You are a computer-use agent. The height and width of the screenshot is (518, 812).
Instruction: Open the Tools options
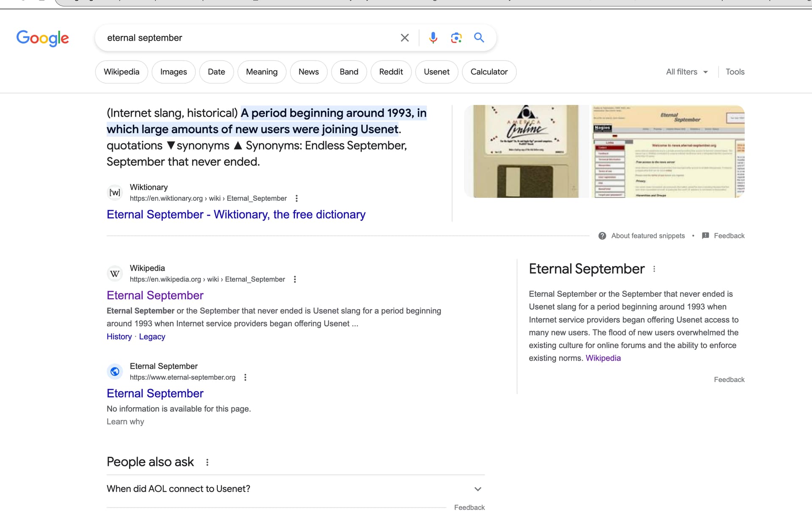[735, 72]
